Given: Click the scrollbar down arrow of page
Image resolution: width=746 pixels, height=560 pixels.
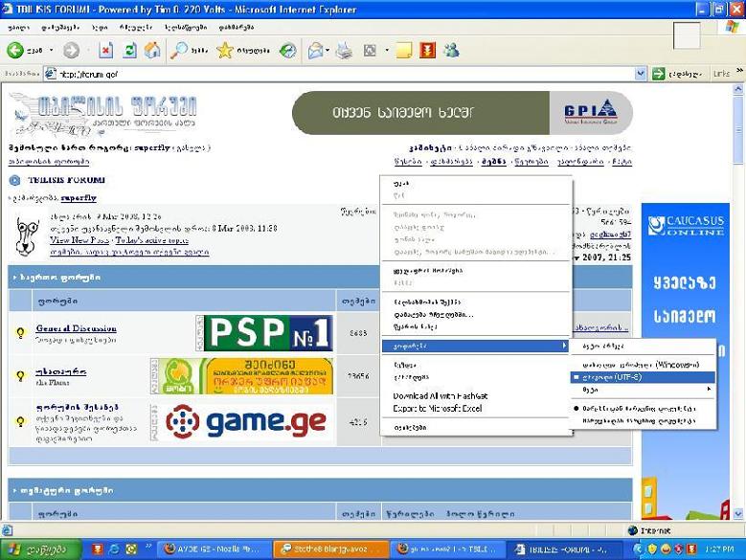Looking at the screenshot, I should (x=738, y=513).
